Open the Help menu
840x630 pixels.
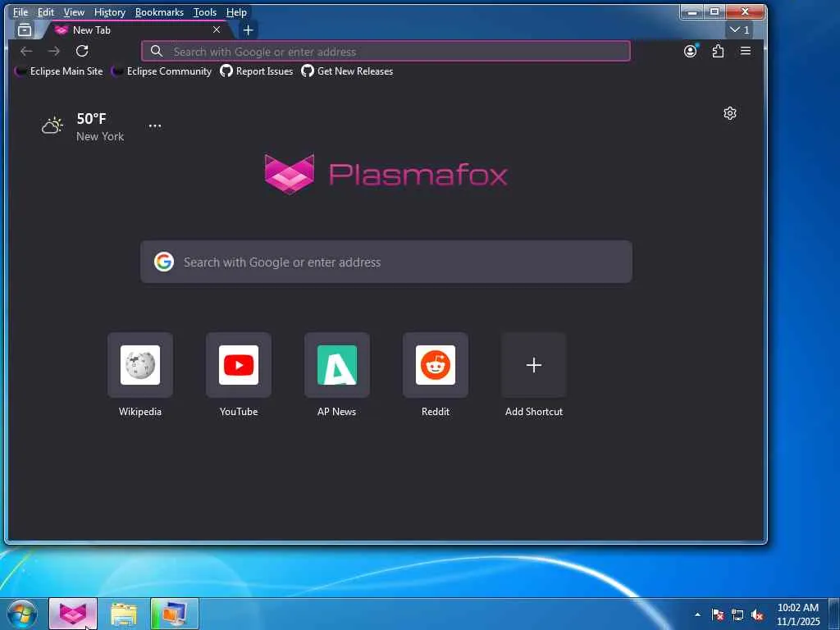(x=236, y=11)
